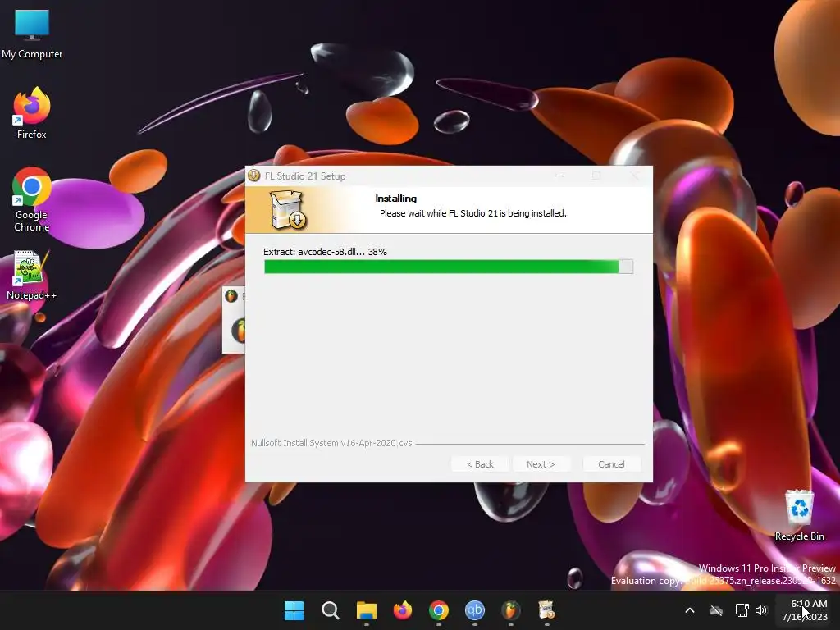Open network status tray icon
840x630 pixels.
[x=742, y=610]
